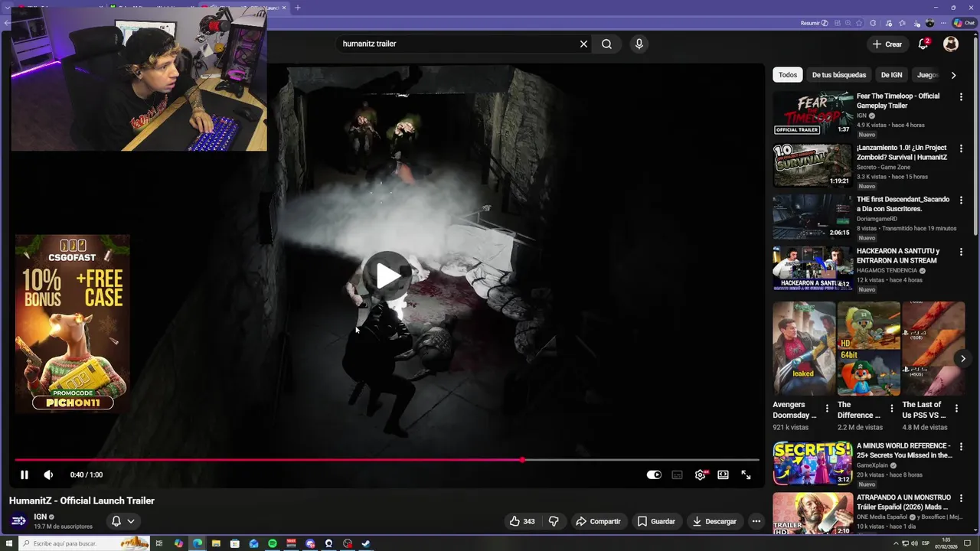Click the Descargar download button
The height and width of the screenshot is (551, 980).
coord(714,521)
